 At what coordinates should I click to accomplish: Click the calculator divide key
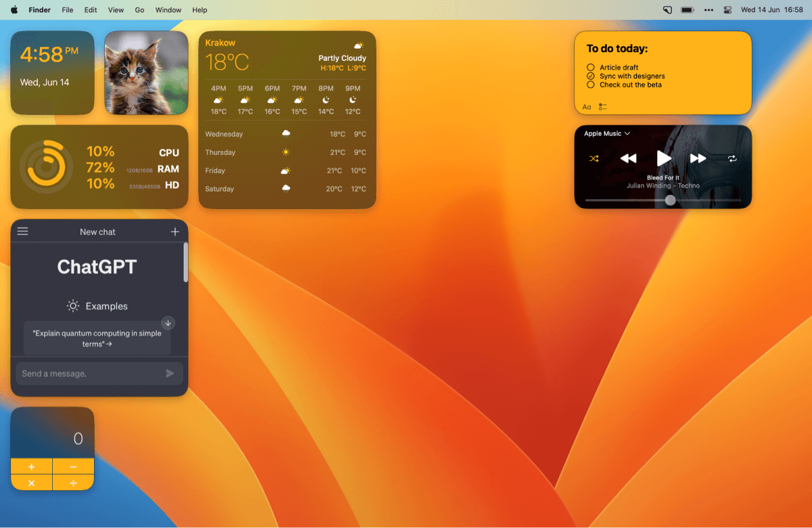(x=73, y=483)
